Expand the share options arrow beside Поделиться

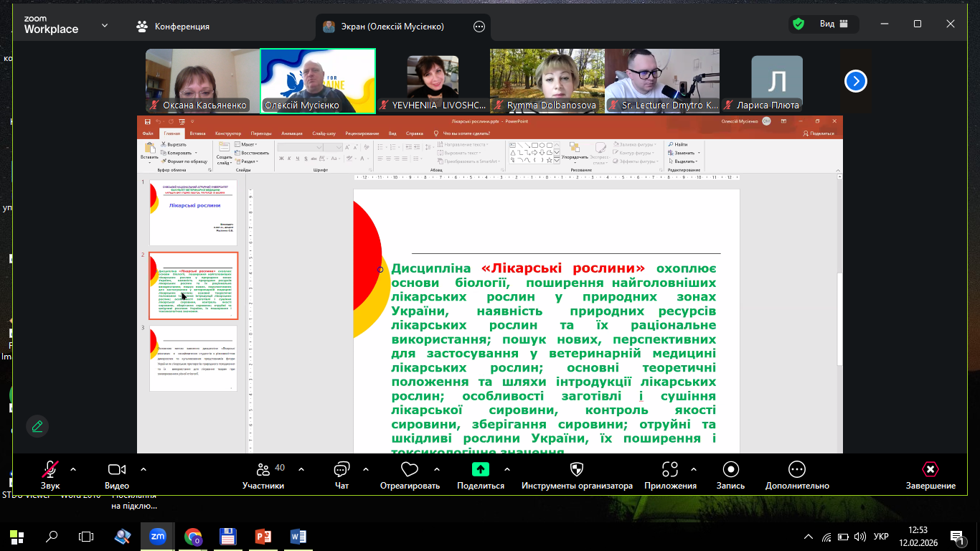(507, 469)
